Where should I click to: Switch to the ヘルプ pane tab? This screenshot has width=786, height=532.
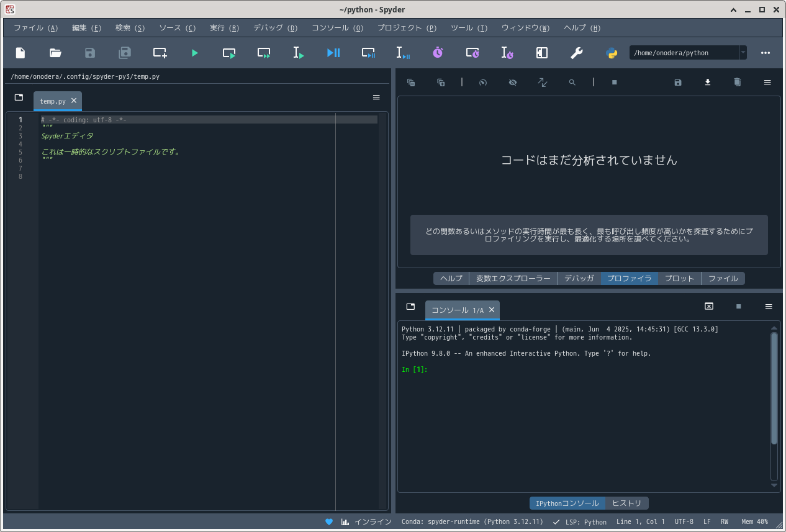point(451,278)
